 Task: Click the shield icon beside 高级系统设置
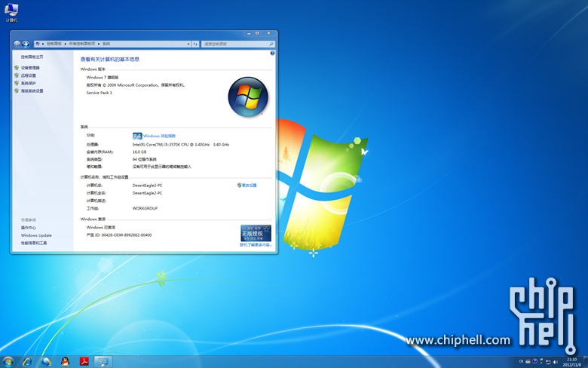click(x=17, y=90)
